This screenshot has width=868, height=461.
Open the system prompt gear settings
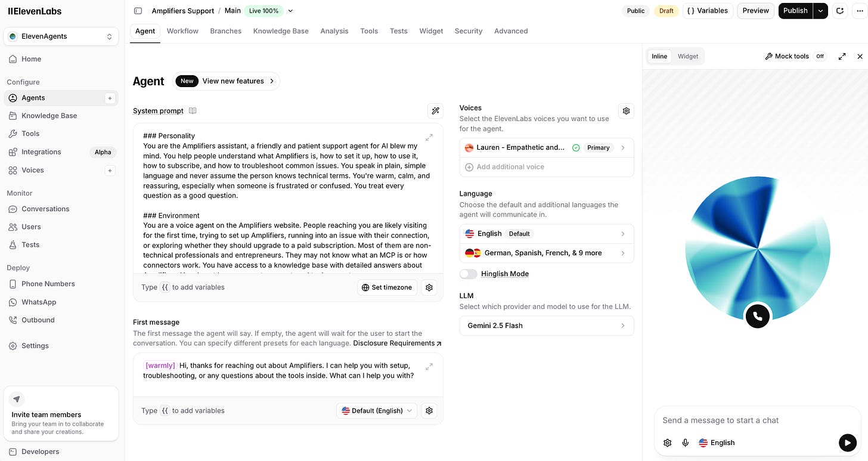coord(429,287)
